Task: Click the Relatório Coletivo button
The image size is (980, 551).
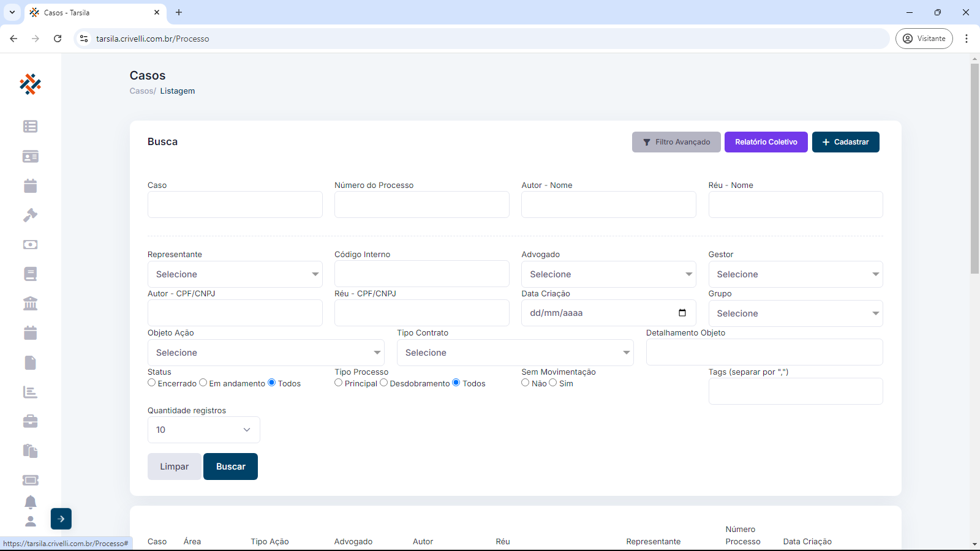Action: tap(766, 142)
